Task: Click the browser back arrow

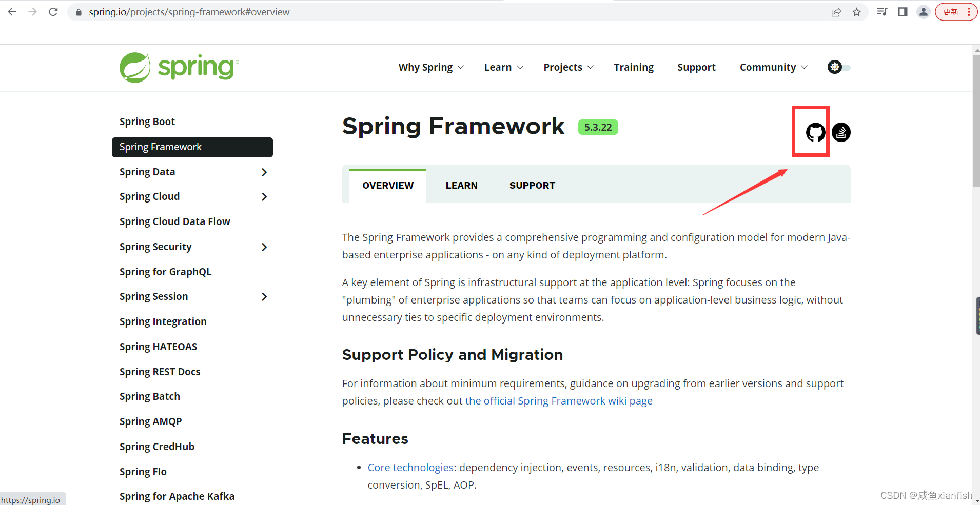Action: point(11,11)
